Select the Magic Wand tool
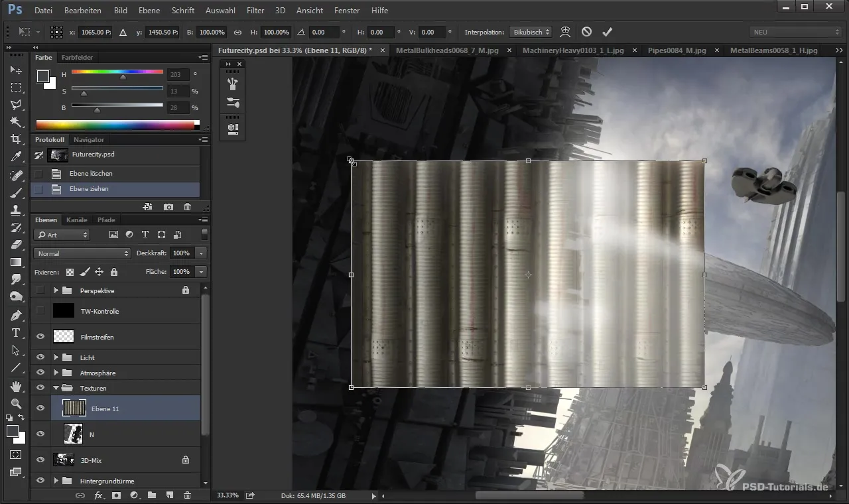This screenshot has width=849, height=504. pyautogui.click(x=16, y=122)
